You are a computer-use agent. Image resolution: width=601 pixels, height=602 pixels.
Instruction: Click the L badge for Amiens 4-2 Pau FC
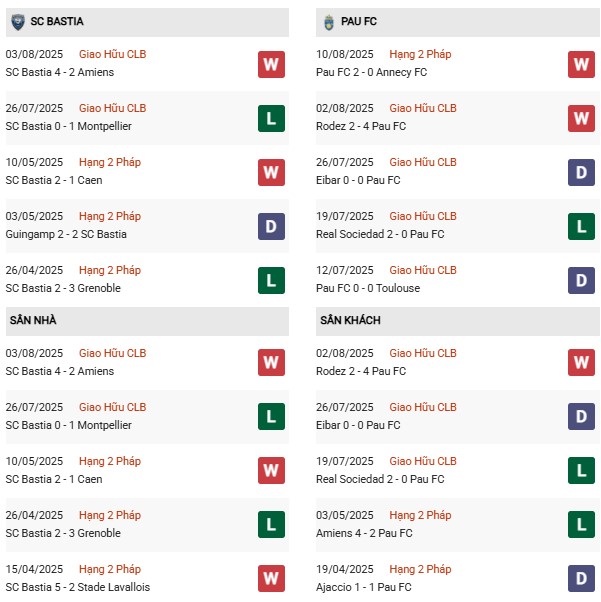pyautogui.click(x=581, y=524)
